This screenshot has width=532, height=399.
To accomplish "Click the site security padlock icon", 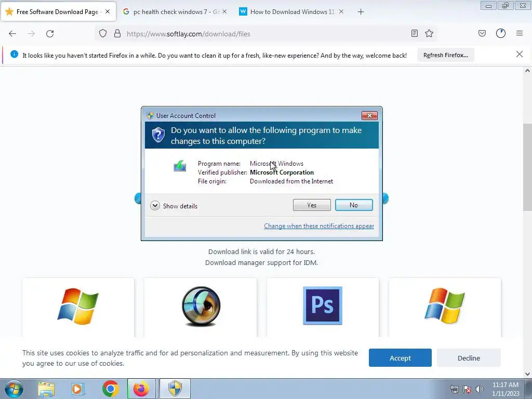I will tap(117, 34).
